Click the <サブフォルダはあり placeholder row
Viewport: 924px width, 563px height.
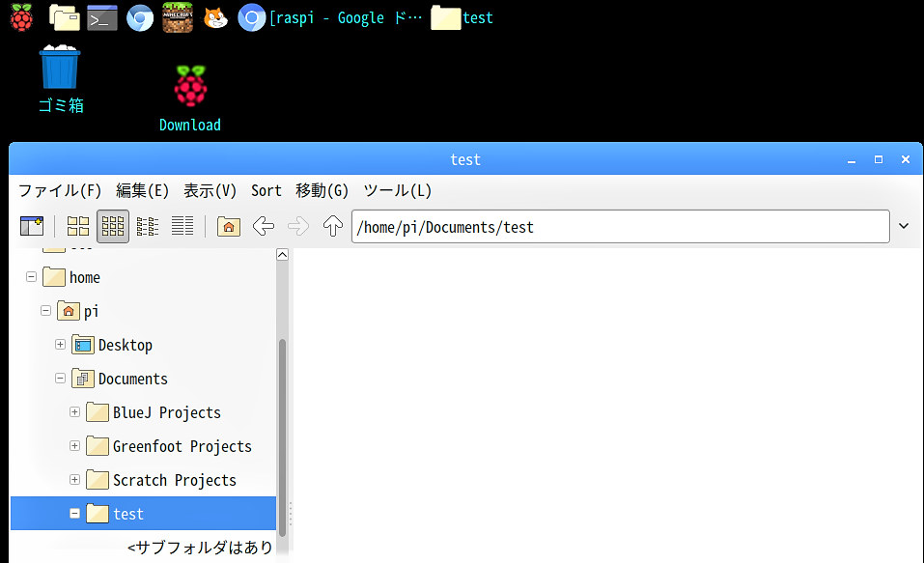201,548
